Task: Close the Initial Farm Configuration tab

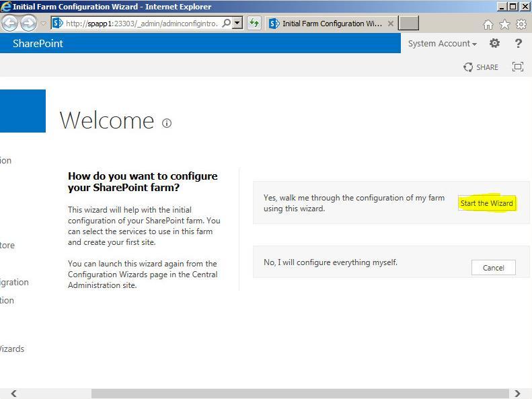Action: coord(391,24)
